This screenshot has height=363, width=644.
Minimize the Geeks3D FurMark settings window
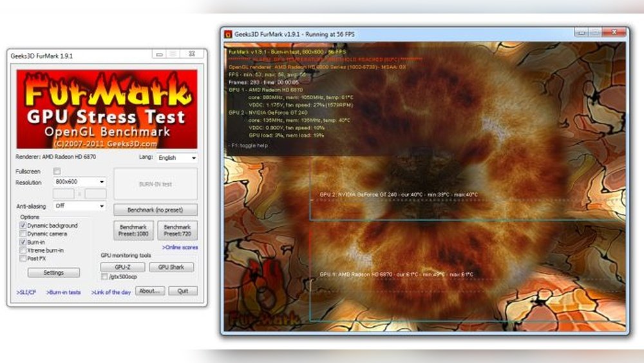(x=159, y=55)
